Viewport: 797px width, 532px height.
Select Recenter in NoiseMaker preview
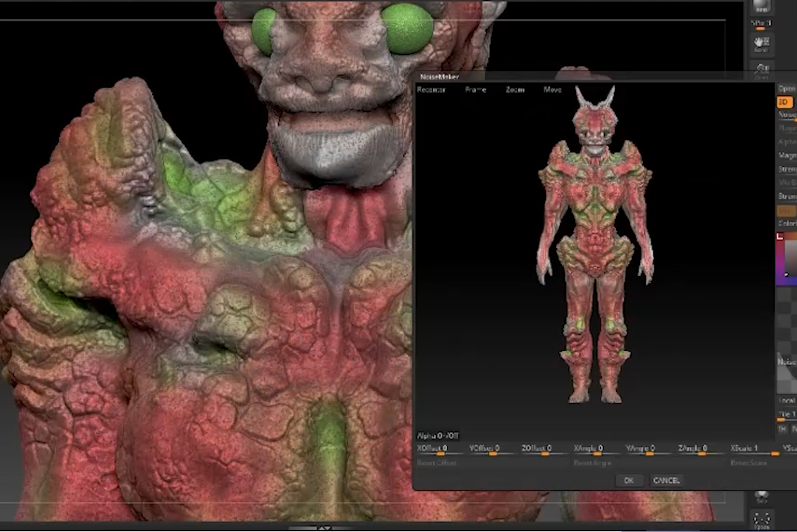(x=431, y=90)
